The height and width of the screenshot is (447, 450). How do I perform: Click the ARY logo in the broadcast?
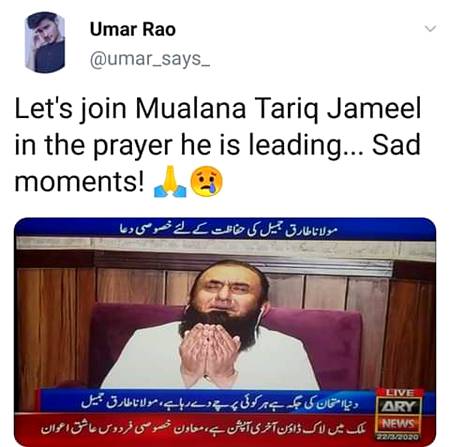[399, 407]
